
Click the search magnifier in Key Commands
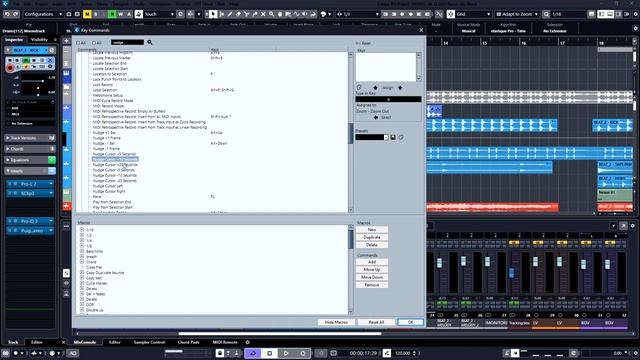tap(150, 42)
